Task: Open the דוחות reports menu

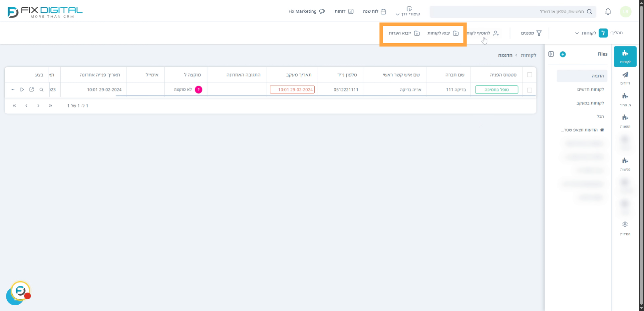Action: [344, 11]
